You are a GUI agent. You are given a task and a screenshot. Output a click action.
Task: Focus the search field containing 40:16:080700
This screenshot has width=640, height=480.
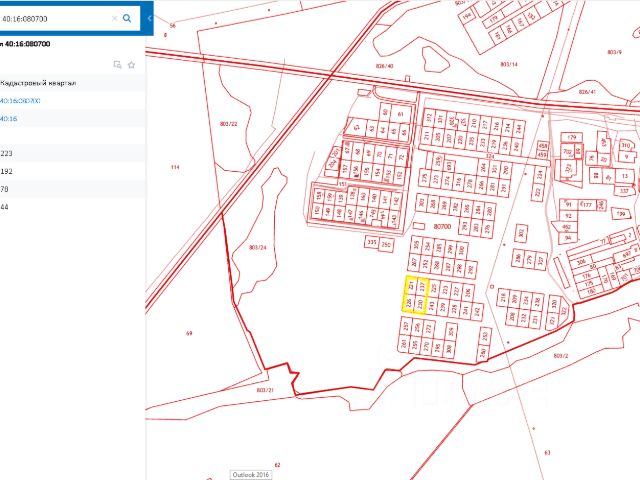click(55, 18)
